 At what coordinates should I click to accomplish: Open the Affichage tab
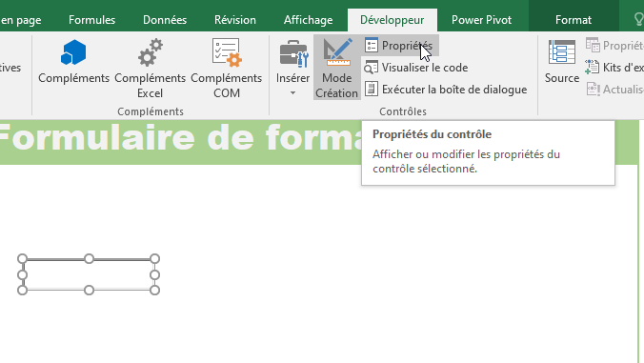(308, 20)
